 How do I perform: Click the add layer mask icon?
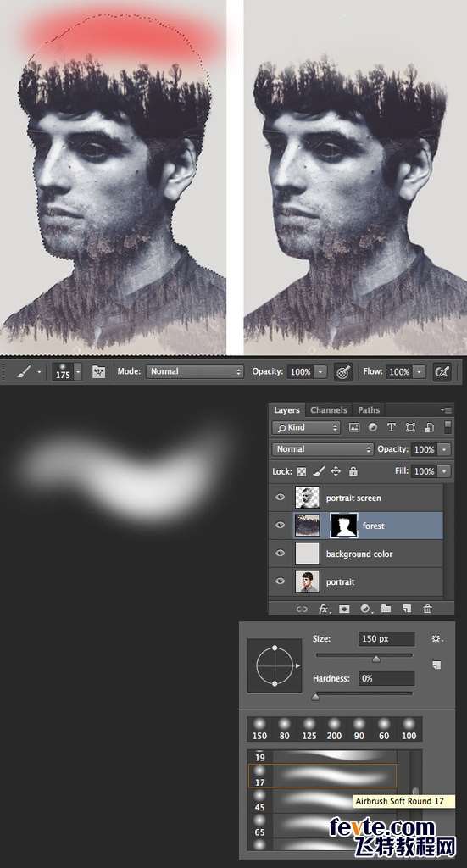(344, 609)
